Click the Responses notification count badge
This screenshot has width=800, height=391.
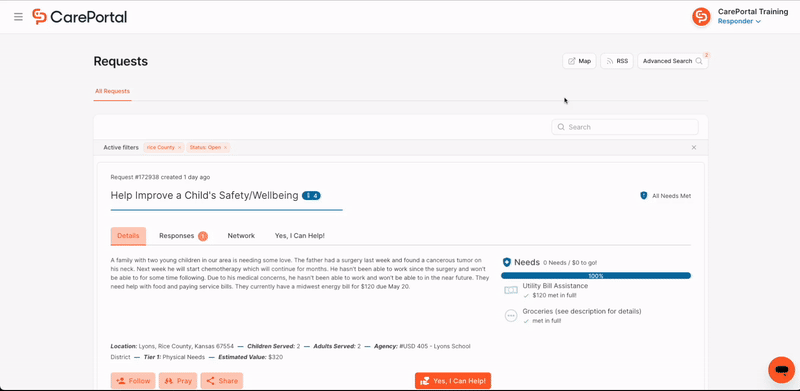pyautogui.click(x=203, y=236)
